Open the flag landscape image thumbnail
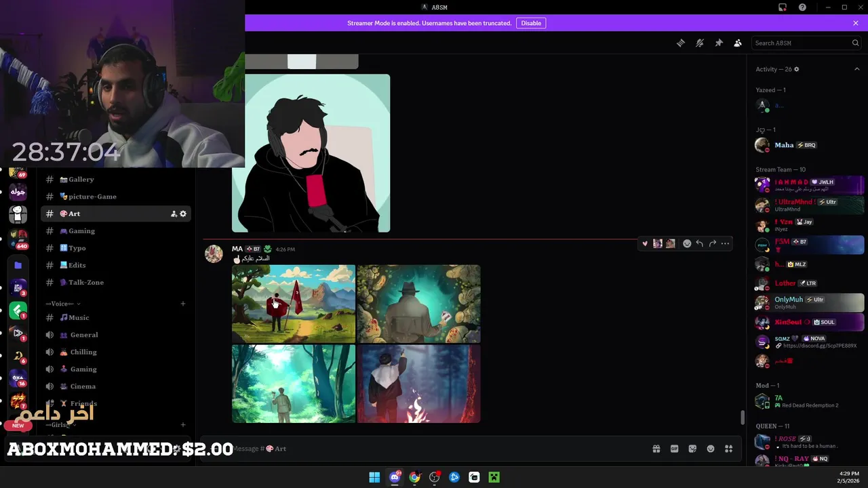The image size is (868, 488). pyautogui.click(x=294, y=304)
